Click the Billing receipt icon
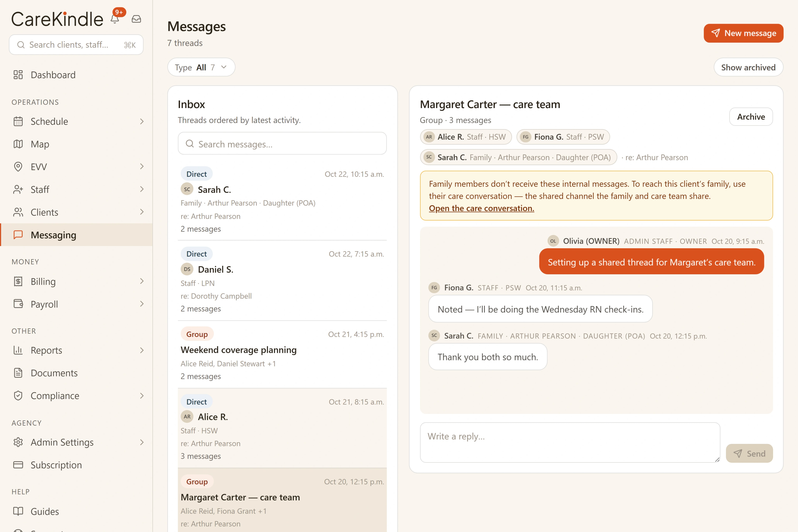 click(x=18, y=281)
